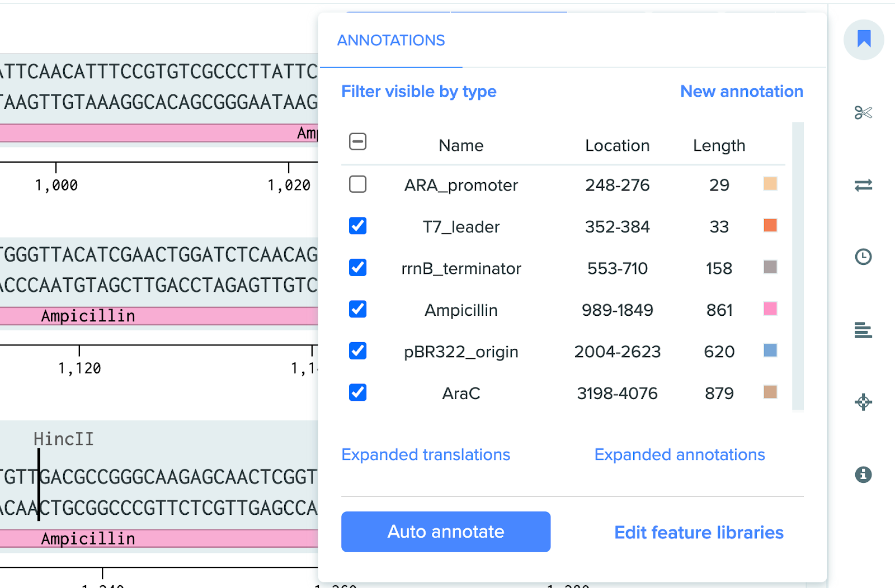This screenshot has width=895, height=588.
Task: Click the New annotation link
Action: pyautogui.click(x=741, y=92)
